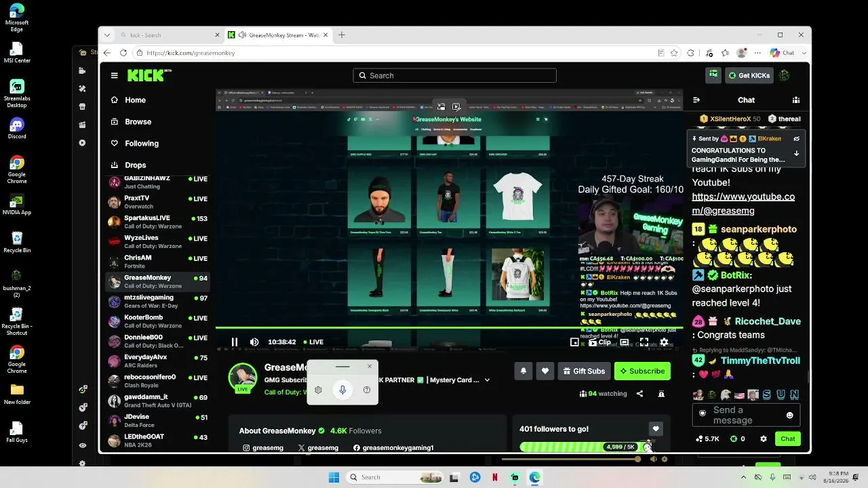Pause the live stream
868x488 pixels.
coord(235,342)
